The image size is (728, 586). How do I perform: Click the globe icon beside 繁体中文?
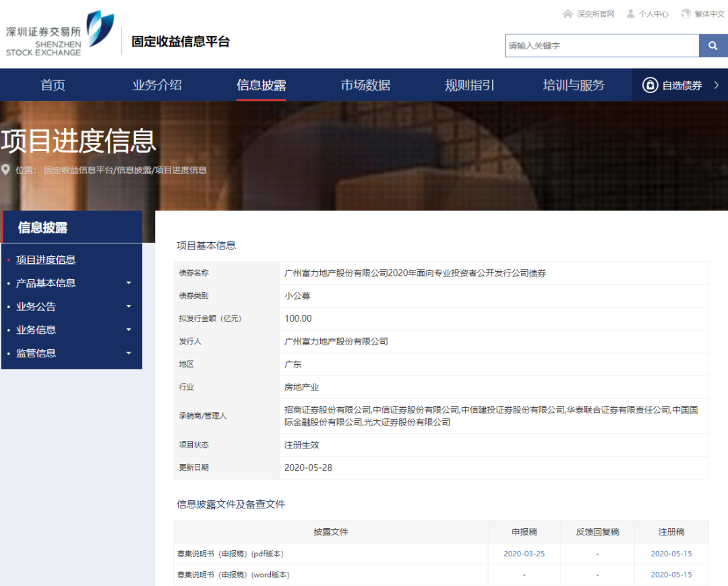pos(686,14)
